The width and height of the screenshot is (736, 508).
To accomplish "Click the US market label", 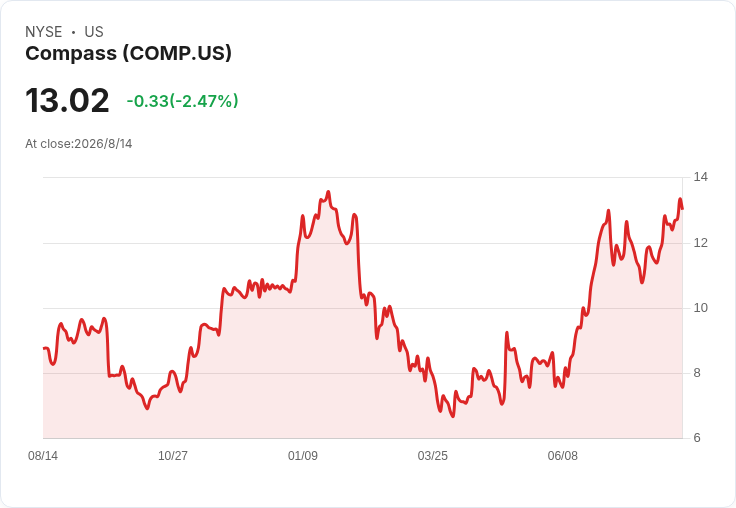I will coord(94,32).
